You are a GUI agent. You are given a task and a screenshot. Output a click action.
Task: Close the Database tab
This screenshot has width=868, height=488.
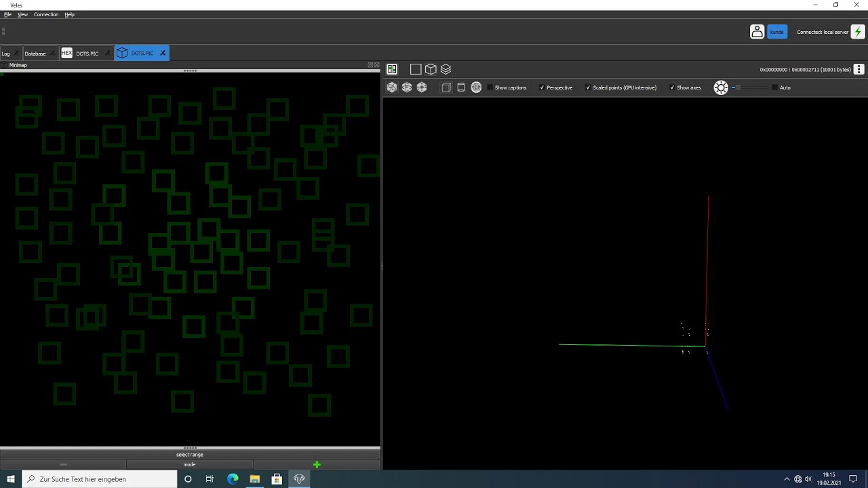tap(52, 54)
